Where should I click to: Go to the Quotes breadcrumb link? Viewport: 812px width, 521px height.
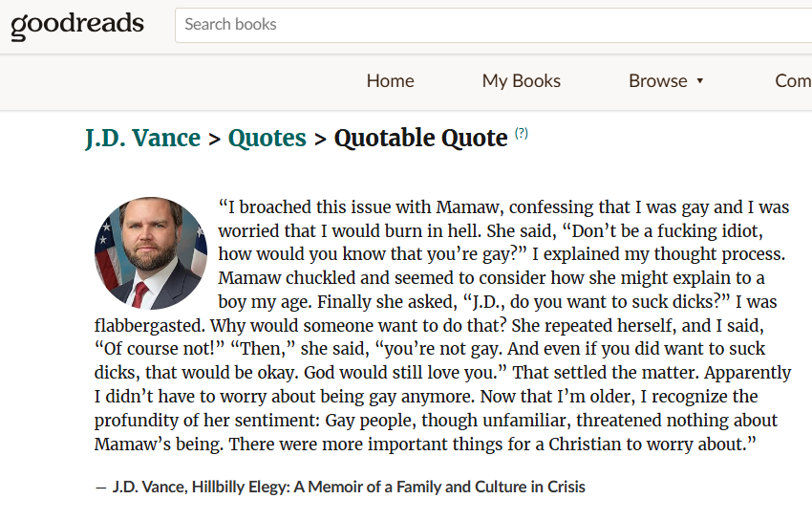click(267, 139)
